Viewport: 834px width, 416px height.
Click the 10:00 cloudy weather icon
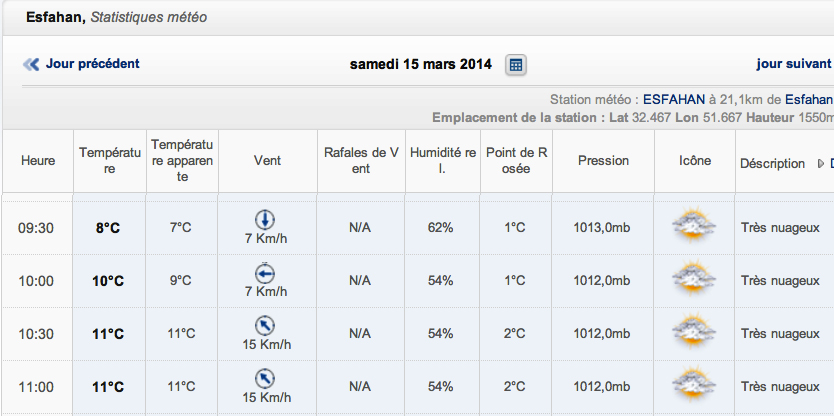pos(694,278)
